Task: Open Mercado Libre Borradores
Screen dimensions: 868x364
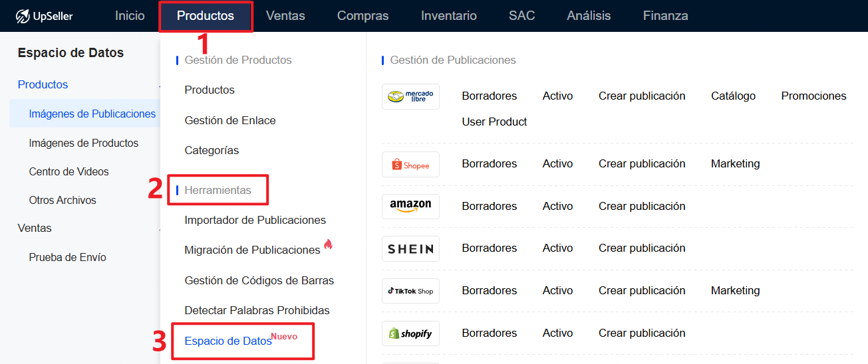Action: (490, 96)
